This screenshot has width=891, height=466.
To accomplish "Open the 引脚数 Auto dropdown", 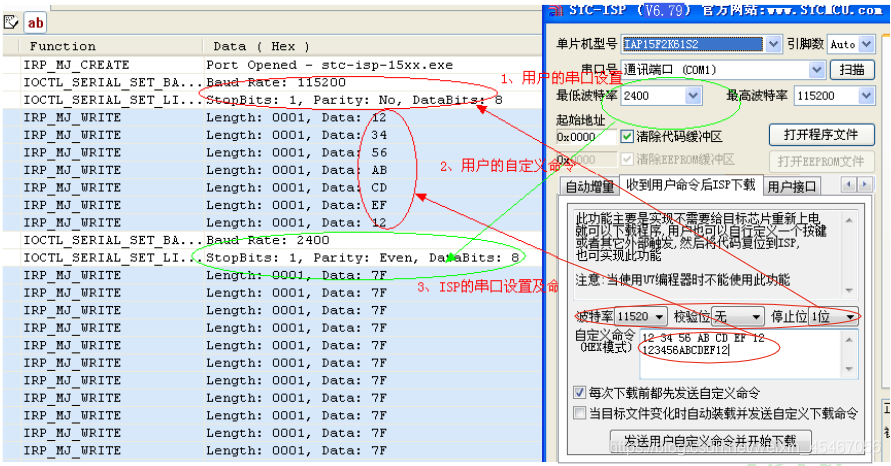I will [866, 44].
